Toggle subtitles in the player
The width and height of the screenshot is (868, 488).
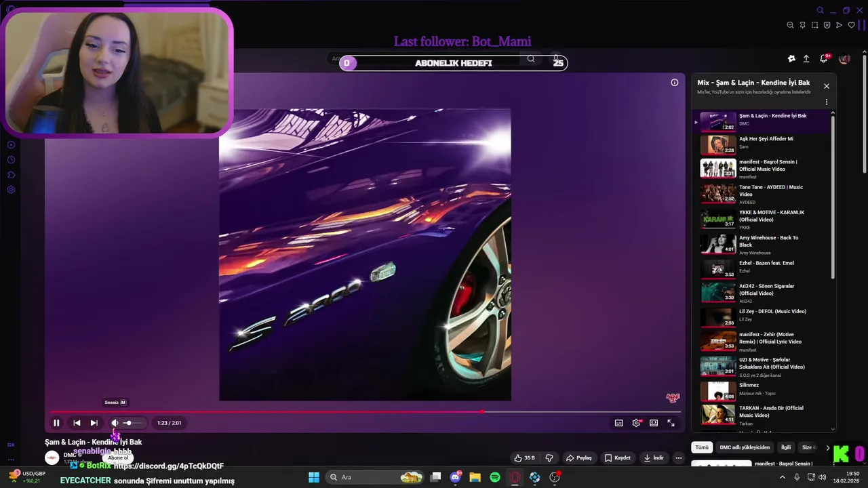coord(618,423)
